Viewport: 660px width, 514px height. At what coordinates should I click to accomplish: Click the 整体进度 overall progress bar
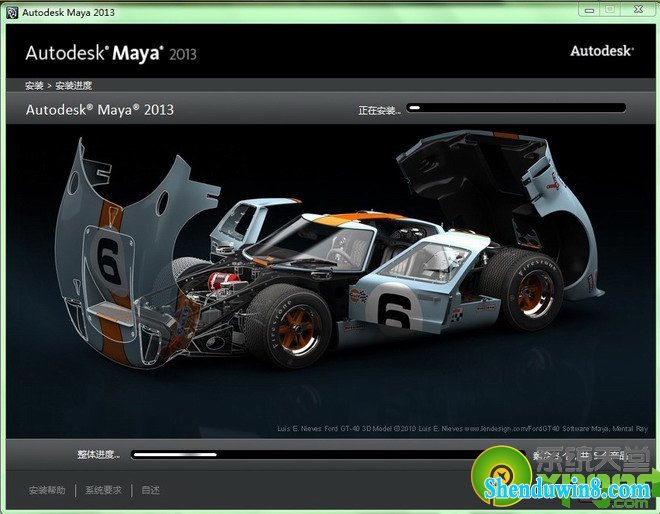click(x=328, y=455)
